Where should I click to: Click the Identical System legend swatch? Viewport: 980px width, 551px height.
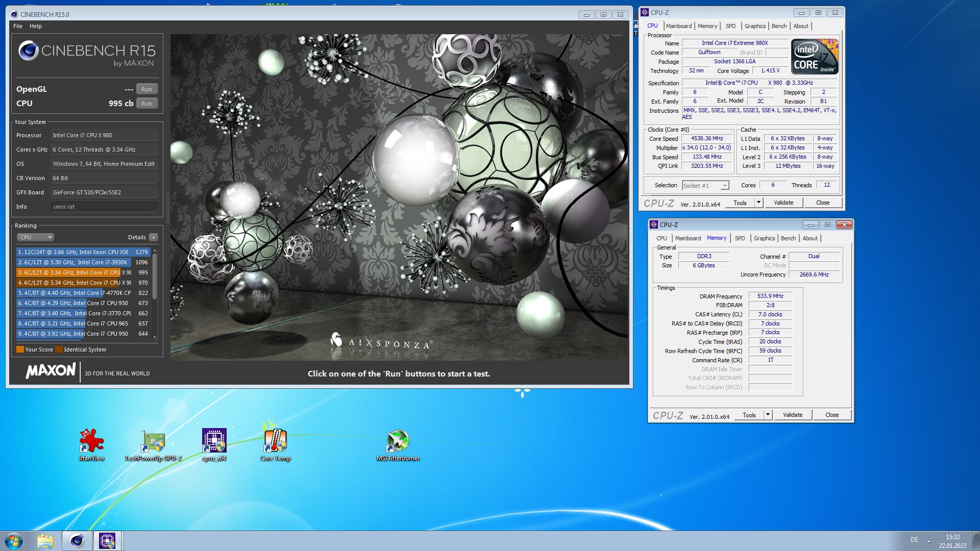click(x=59, y=349)
